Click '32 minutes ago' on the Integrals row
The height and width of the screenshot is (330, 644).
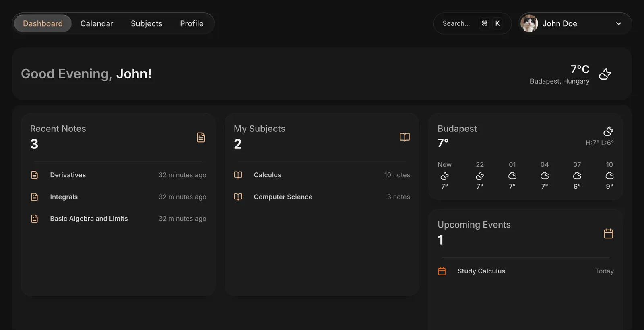[x=182, y=197]
